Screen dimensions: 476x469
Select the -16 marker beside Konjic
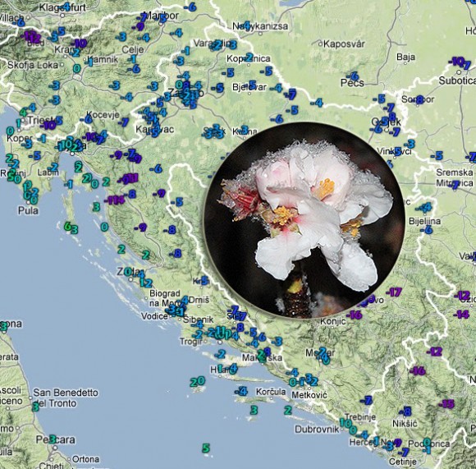tap(355, 315)
